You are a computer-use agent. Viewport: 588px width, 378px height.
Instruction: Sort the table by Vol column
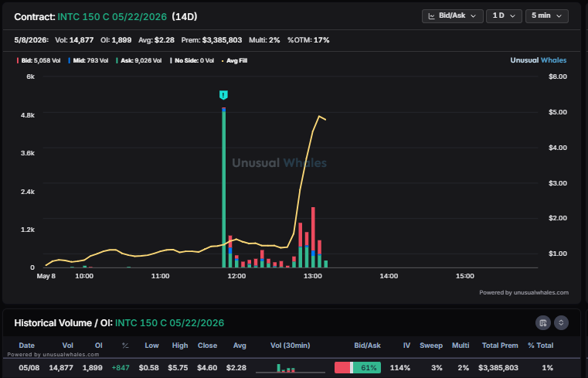tap(67, 346)
